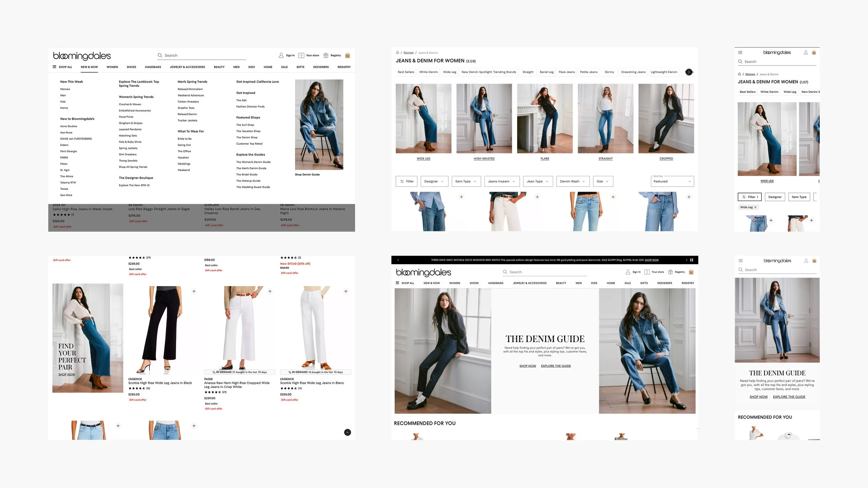Select NEW & NOW in the mega-menu page navigation
868x488 pixels.
pos(89,67)
